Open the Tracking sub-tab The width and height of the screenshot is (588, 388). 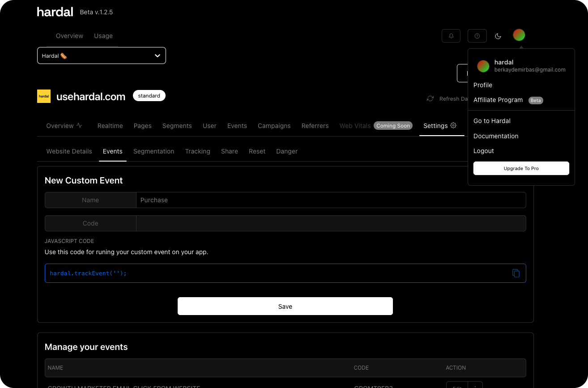pyautogui.click(x=198, y=151)
